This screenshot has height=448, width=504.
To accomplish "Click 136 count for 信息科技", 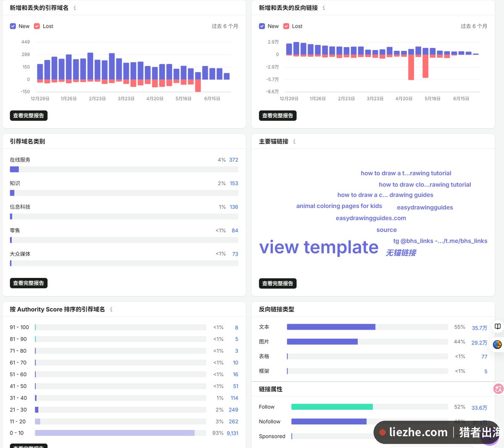I will [234, 207].
